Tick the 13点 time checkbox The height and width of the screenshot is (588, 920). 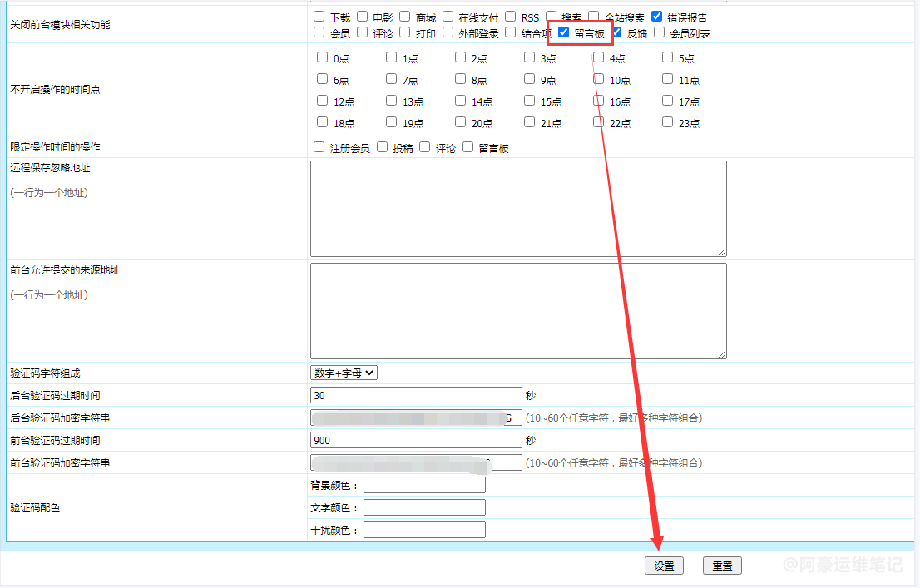pos(391,101)
